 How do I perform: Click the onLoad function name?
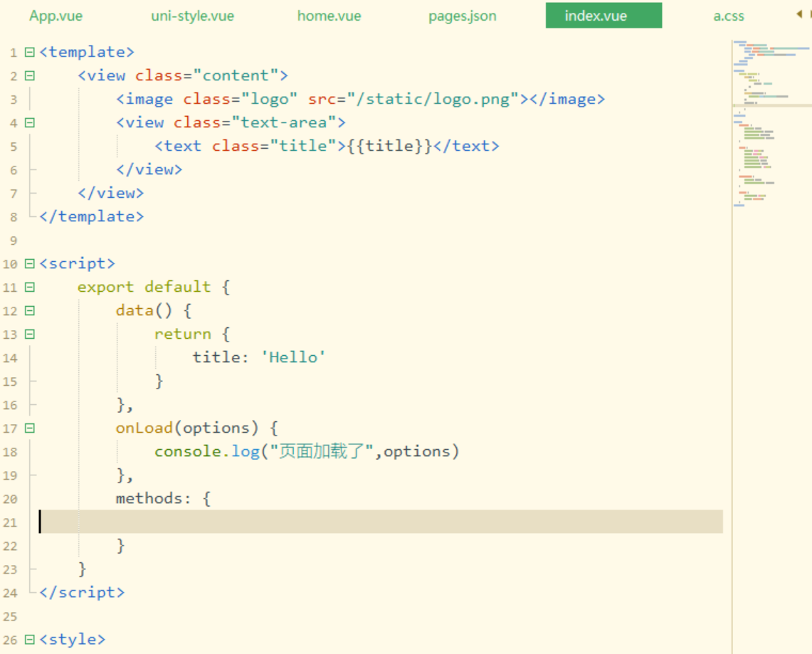point(144,428)
